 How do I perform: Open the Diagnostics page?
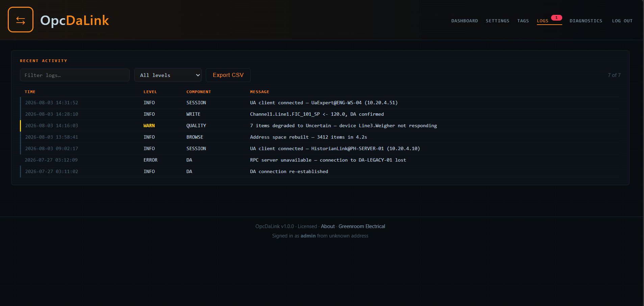(586, 21)
